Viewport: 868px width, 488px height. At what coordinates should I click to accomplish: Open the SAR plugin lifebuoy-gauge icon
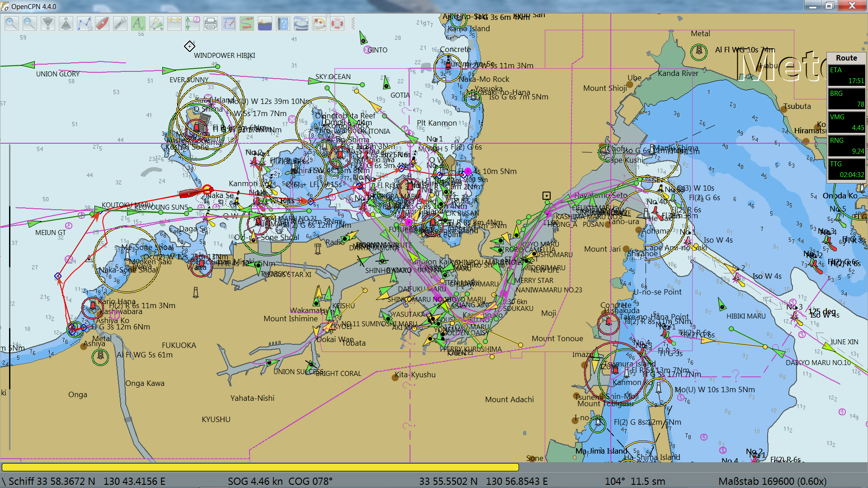click(319, 23)
